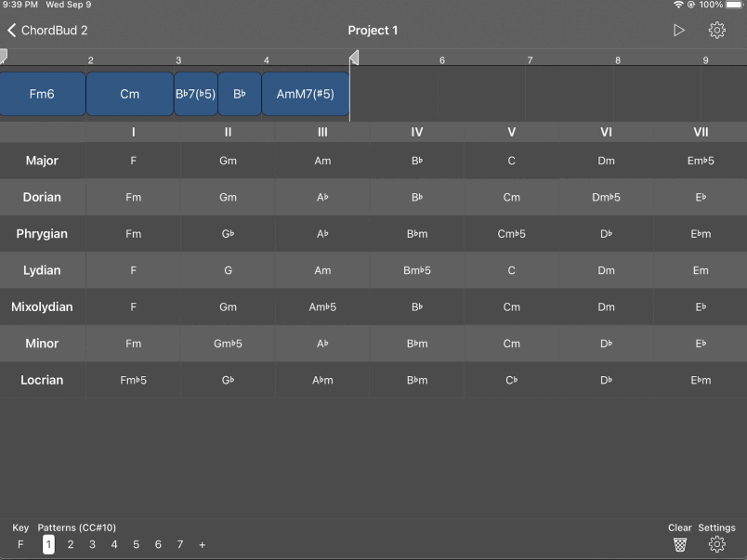Click the loop end marker on timeline
This screenshot has width=747, height=560.
tap(354, 58)
